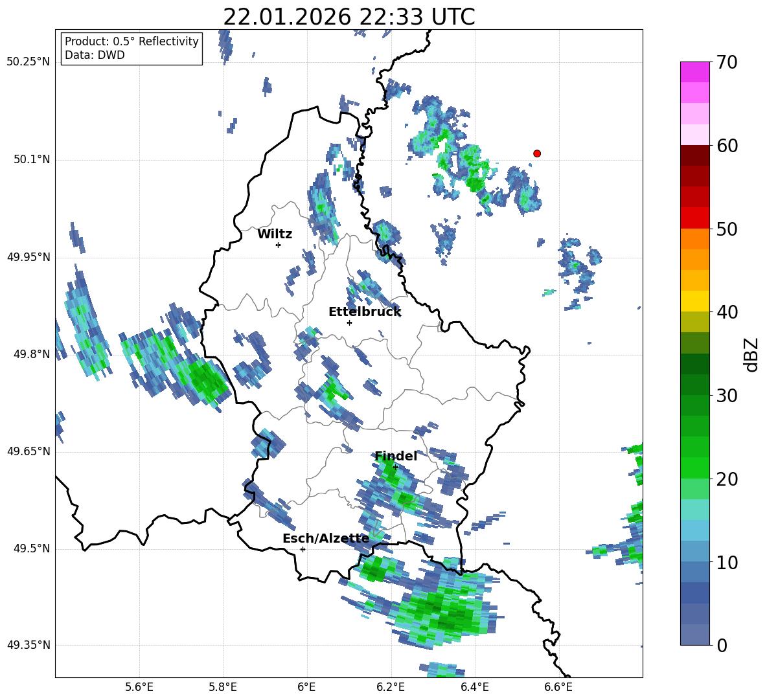Click the colorbar 50 tick label
The height and width of the screenshot is (700, 767).
727,229
